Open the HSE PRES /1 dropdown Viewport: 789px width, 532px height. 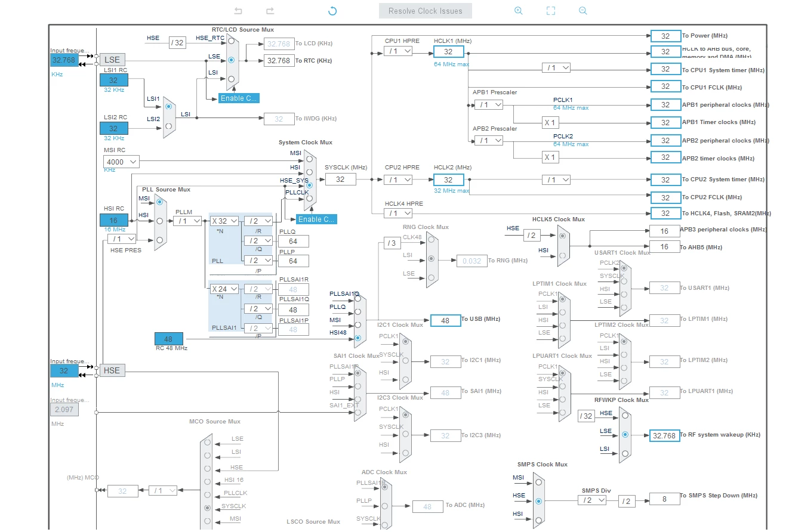click(122, 239)
